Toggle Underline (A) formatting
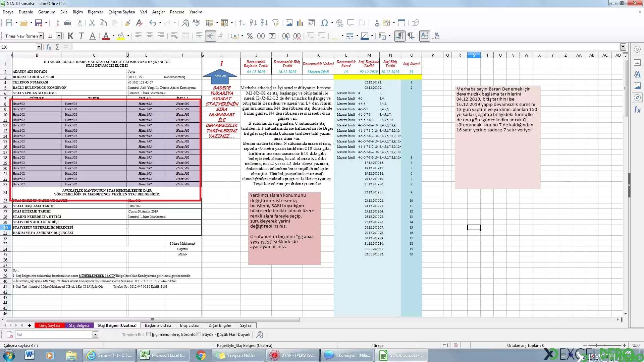644x362 pixels. pos(93,36)
